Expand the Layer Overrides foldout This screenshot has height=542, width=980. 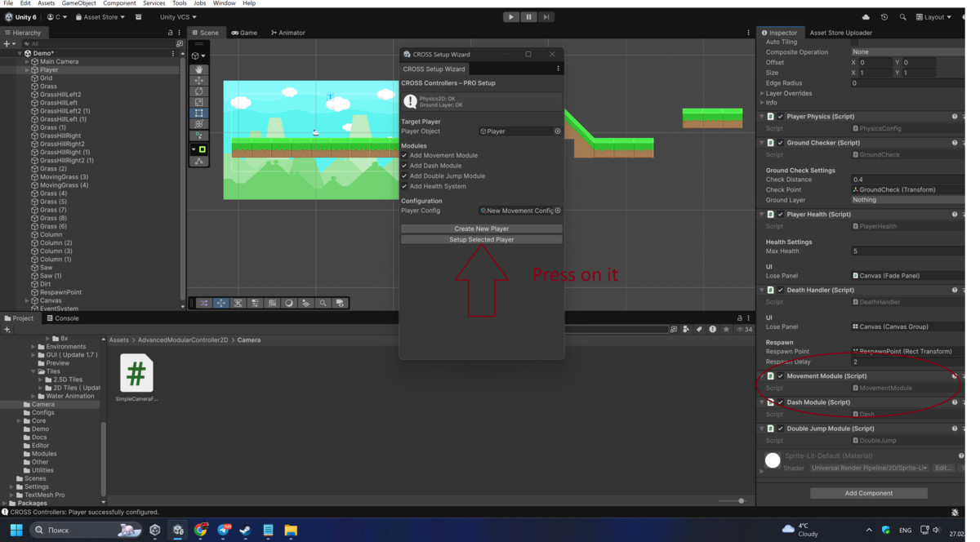[x=762, y=93]
